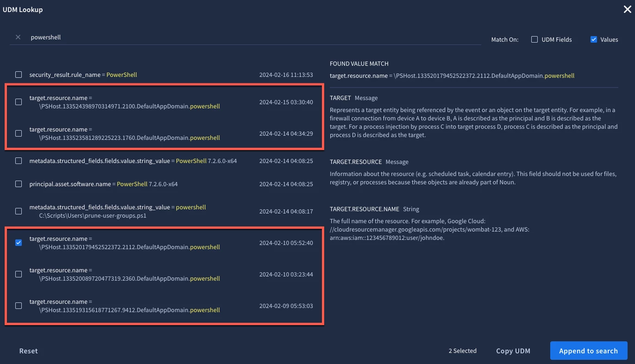Click the C:\Scripts\Users\prune-user-groups.ps1 path
This screenshot has height=364, width=635.
93,216
